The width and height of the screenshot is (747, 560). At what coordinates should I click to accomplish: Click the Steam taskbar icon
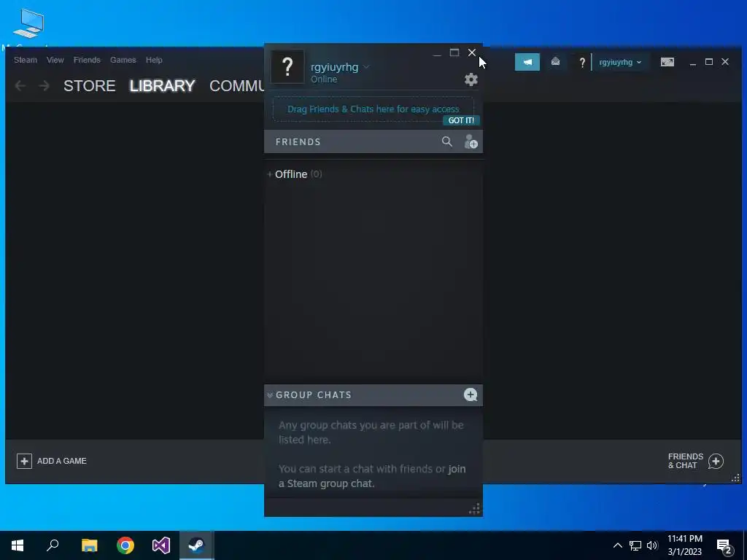pos(196,545)
